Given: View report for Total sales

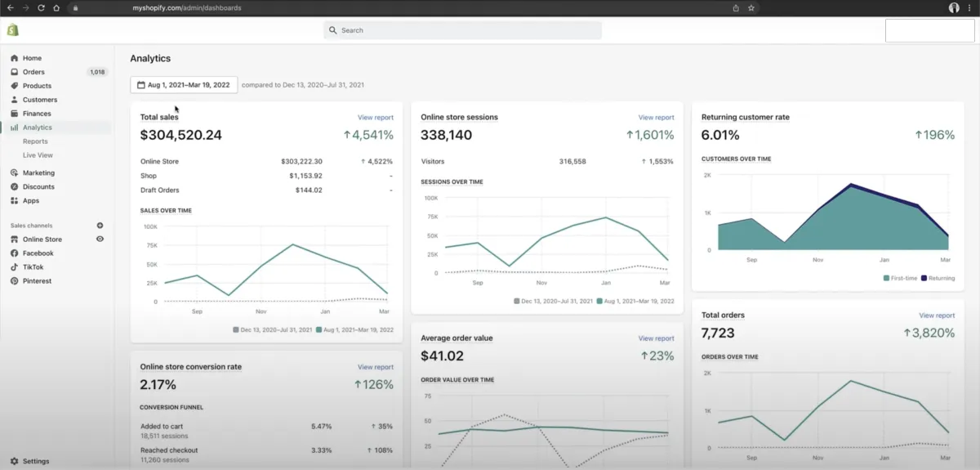Looking at the screenshot, I should (x=375, y=118).
